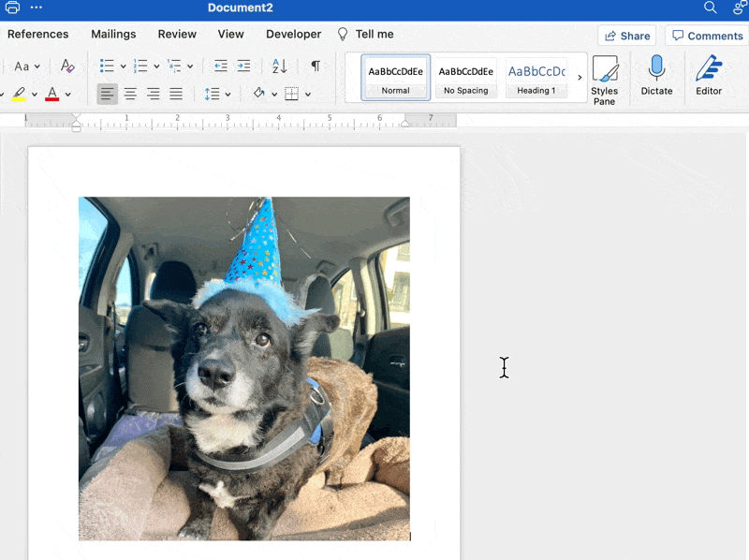Open the shading color dropdown arrow
Screen dimensions: 749x560
click(274, 95)
